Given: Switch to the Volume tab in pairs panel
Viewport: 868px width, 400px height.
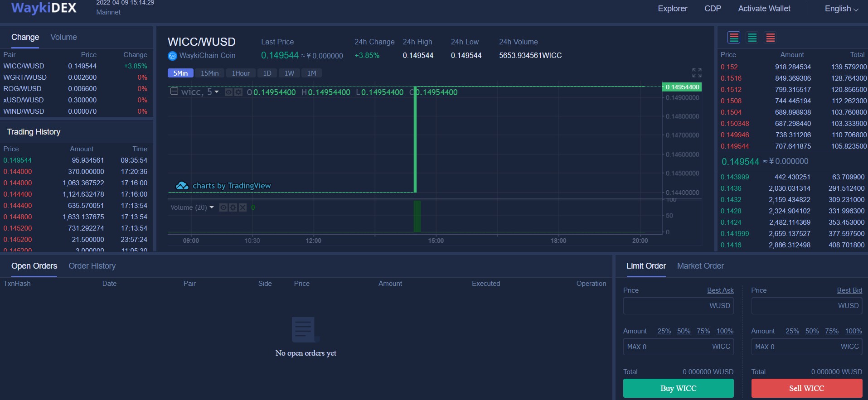Looking at the screenshot, I should click(x=63, y=37).
